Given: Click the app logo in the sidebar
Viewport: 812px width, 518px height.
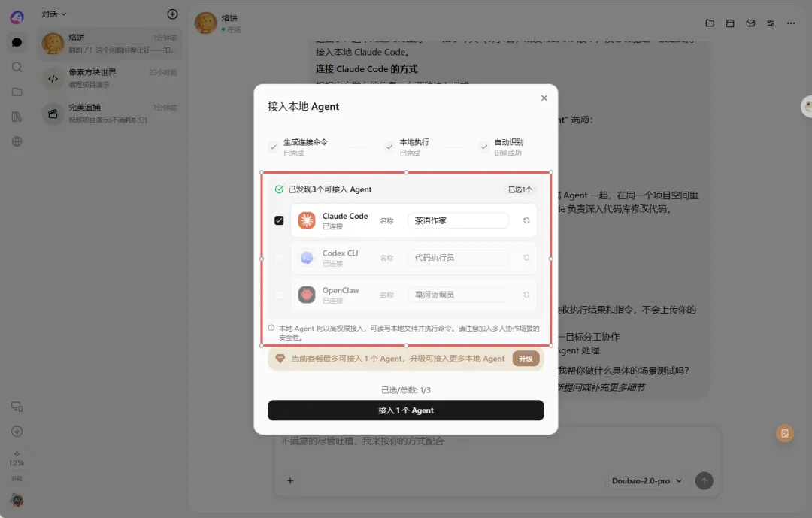Looking at the screenshot, I should click(17, 17).
